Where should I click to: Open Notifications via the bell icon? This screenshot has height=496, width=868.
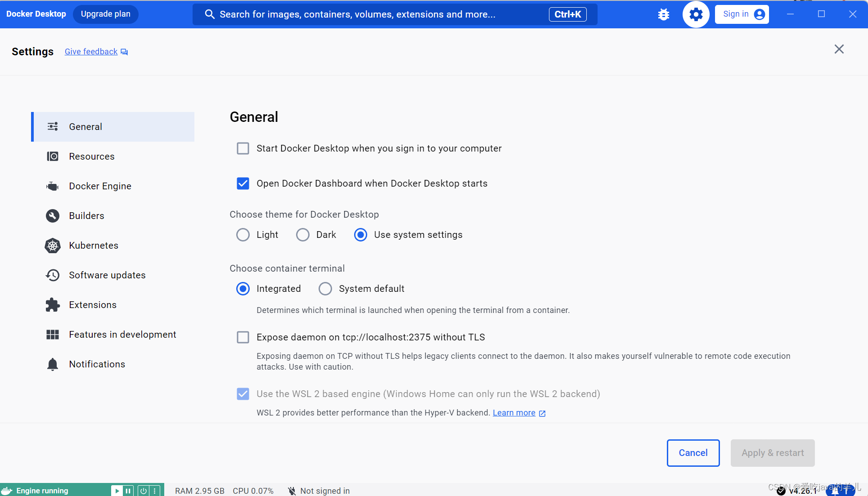(97, 364)
